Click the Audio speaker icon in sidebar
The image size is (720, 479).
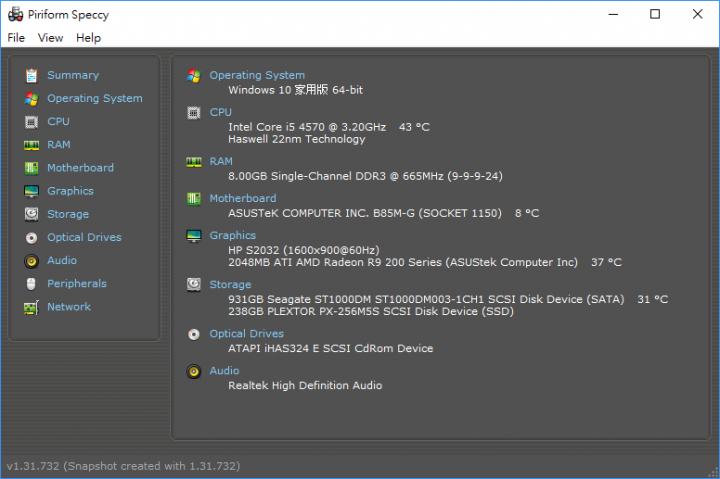(x=31, y=261)
